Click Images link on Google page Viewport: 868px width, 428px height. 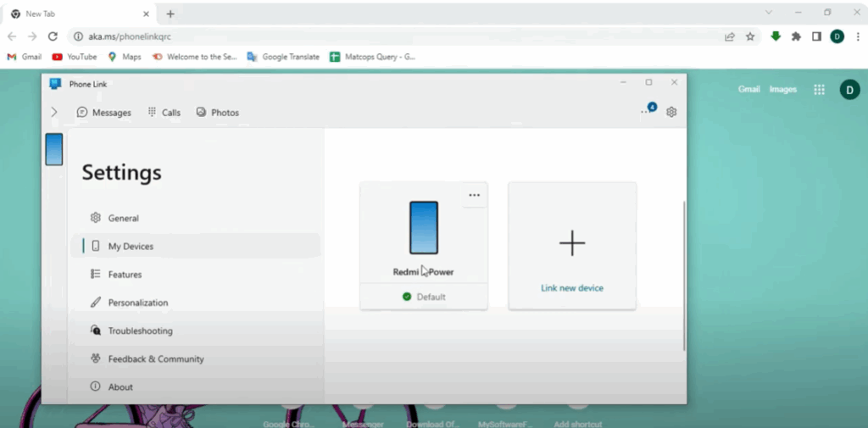coord(782,89)
